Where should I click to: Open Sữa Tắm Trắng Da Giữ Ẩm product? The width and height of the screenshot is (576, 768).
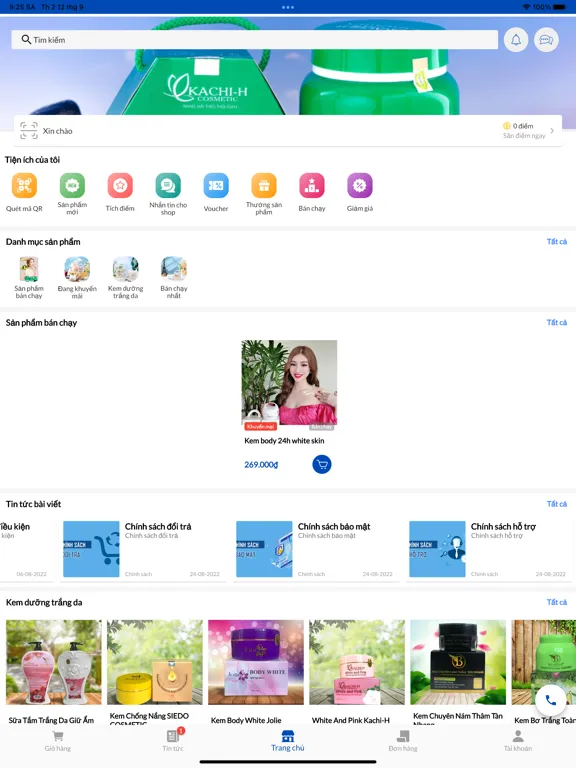pyautogui.click(x=53, y=672)
